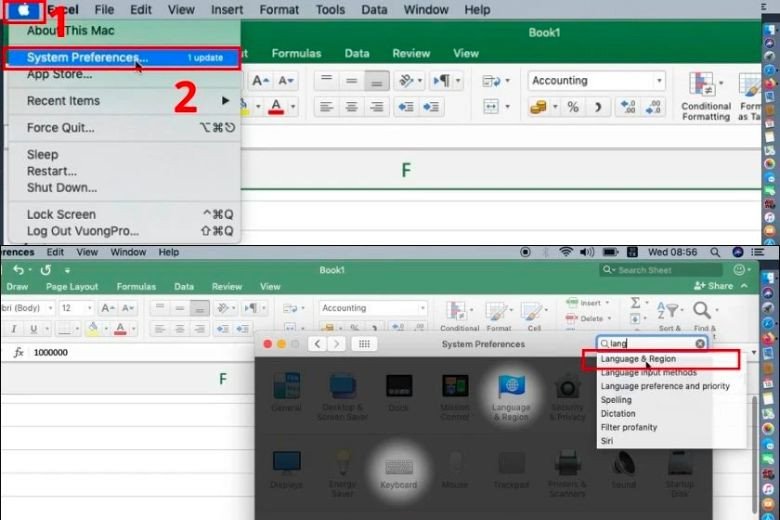Click the currency coins icon in top ribbon

[x=538, y=107]
